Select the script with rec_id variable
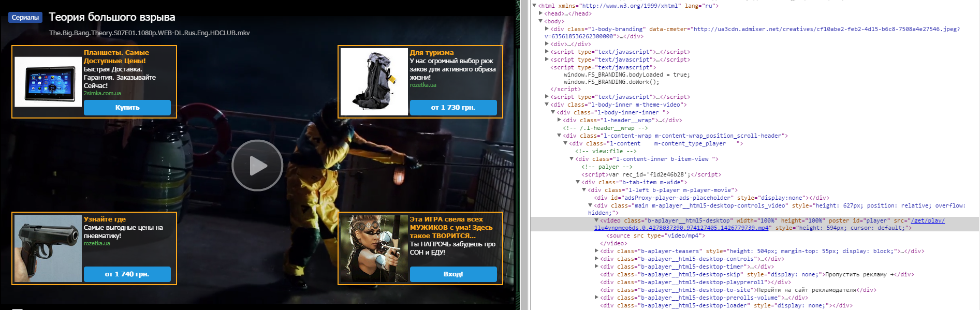 point(651,174)
